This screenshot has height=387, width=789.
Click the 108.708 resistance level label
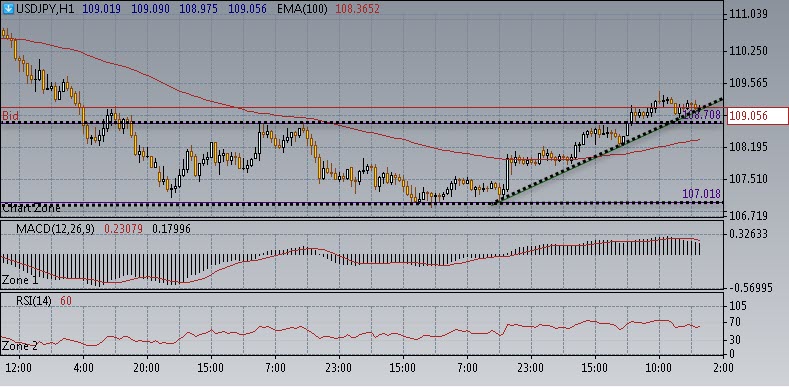703,115
